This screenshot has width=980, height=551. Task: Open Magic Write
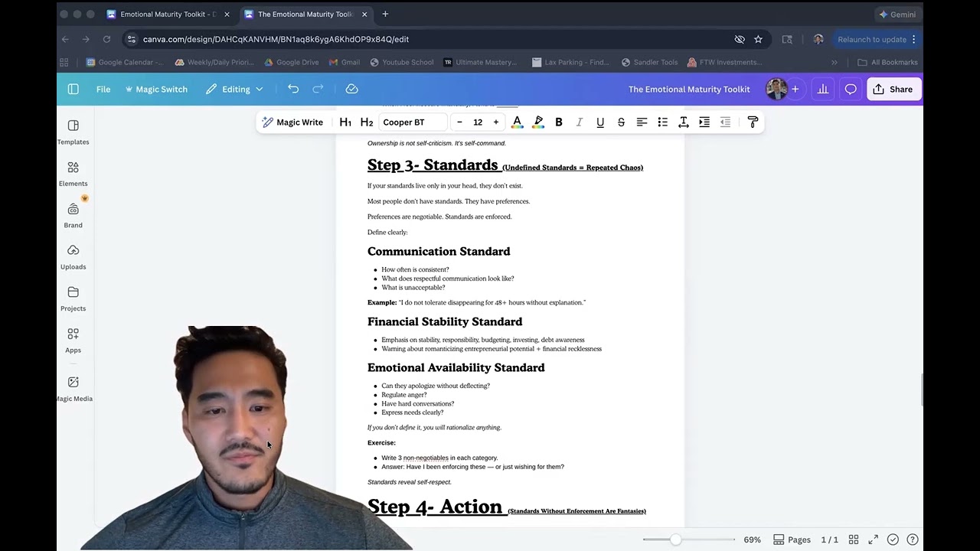click(292, 122)
